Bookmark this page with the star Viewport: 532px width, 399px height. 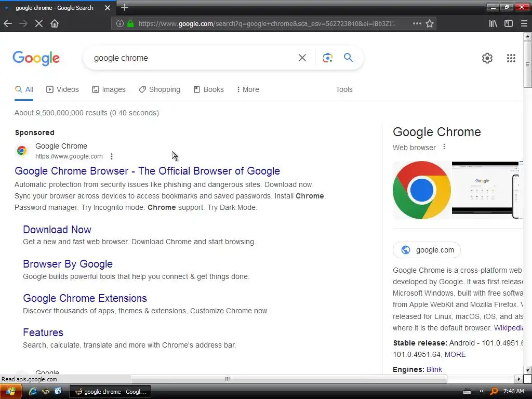pyautogui.click(x=430, y=23)
